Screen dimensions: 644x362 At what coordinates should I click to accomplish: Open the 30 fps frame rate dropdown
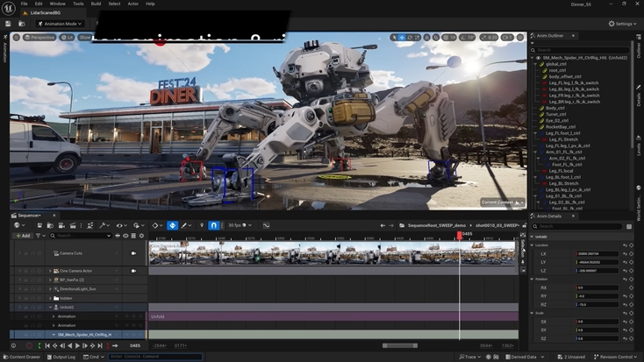240,225
